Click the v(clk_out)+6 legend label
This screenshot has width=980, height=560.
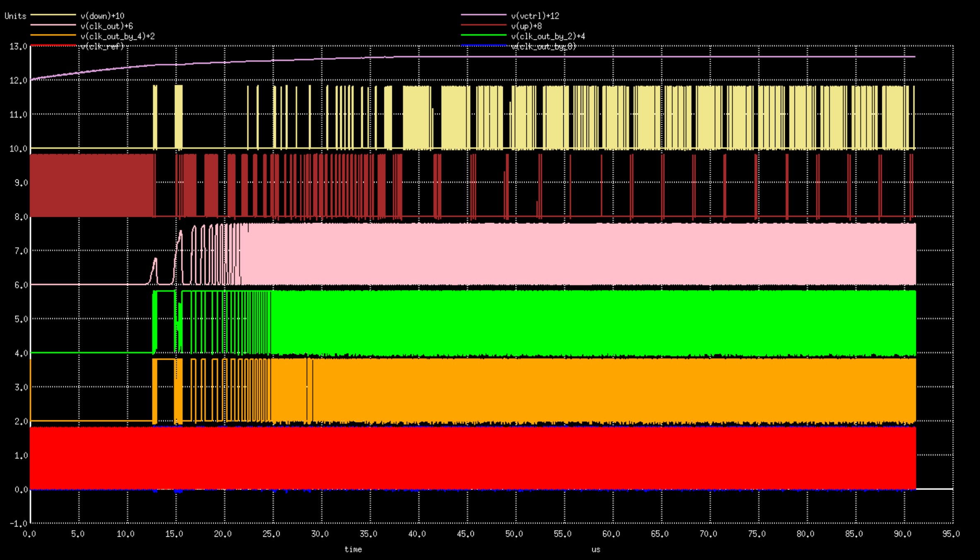[x=106, y=26]
